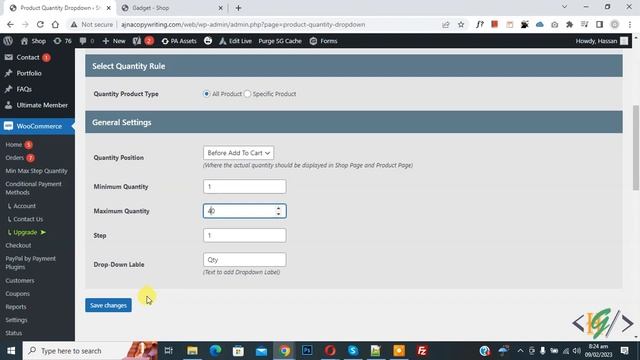Click the browser address bar URL
640x360 pixels.
click(x=243, y=24)
